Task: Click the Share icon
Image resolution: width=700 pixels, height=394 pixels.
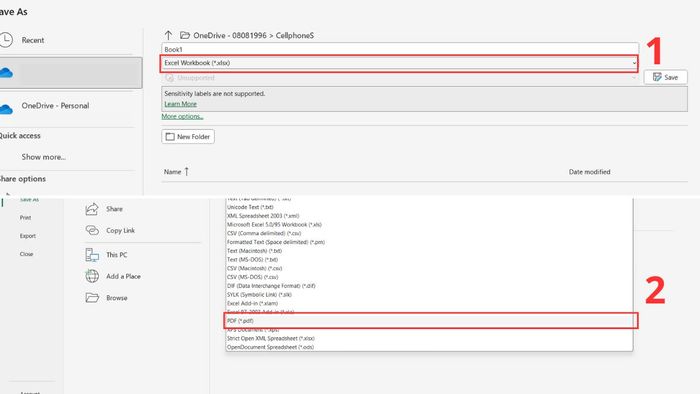Action: (92, 209)
